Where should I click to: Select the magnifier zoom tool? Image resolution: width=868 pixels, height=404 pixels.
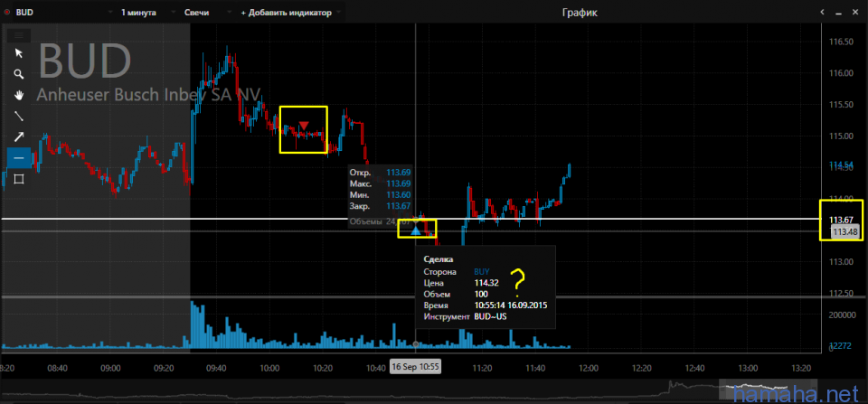click(x=19, y=74)
